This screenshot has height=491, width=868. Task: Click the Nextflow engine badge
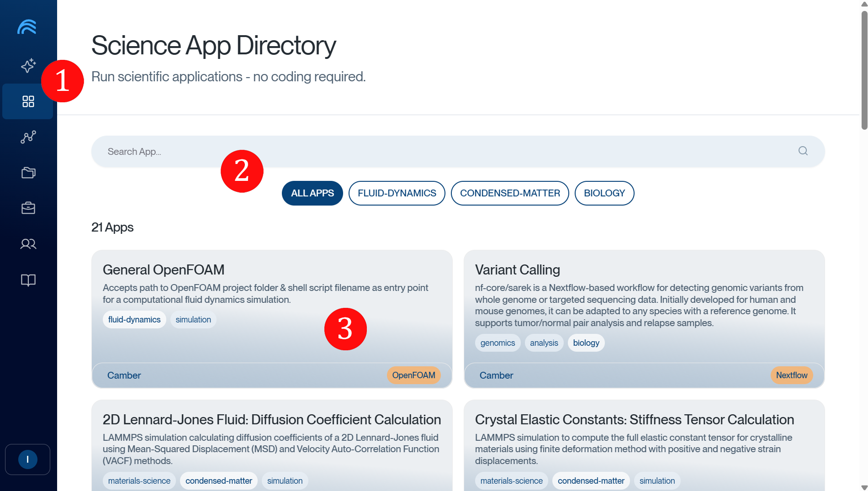click(x=791, y=375)
